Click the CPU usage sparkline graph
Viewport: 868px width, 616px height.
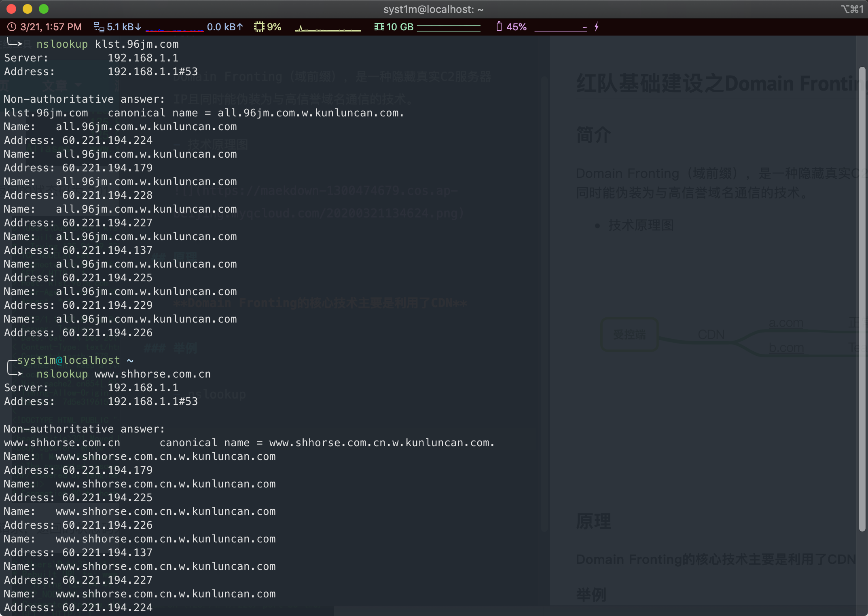click(x=328, y=29)
